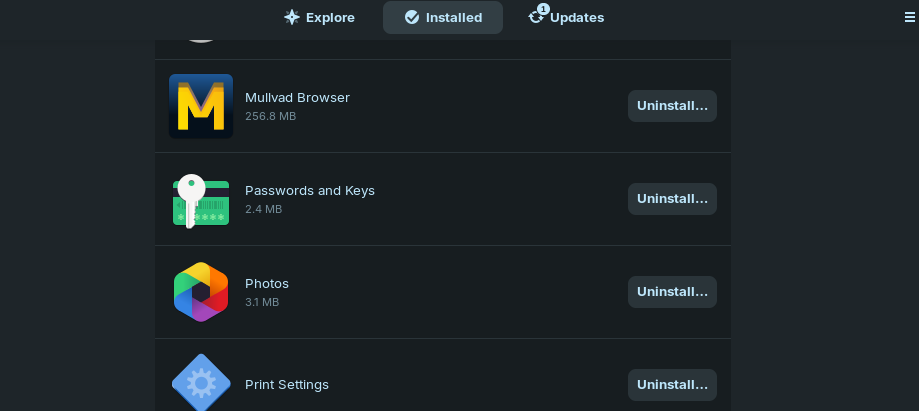Select the Passwords and Keys key icon

pos(201,201)
